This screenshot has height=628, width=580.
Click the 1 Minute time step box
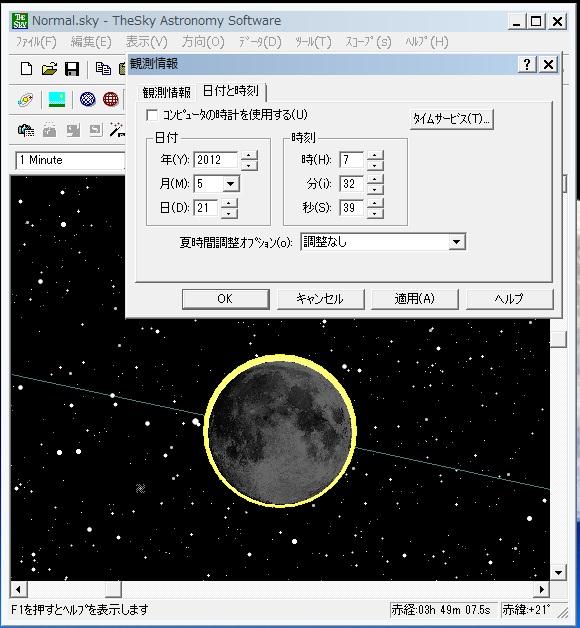click(x=70, y=160)
